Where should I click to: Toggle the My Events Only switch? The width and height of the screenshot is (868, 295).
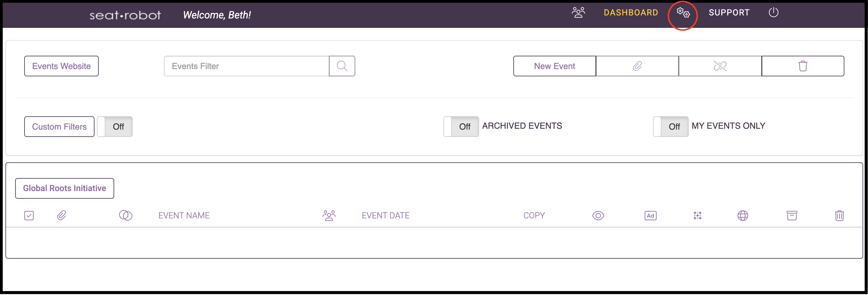671,126
